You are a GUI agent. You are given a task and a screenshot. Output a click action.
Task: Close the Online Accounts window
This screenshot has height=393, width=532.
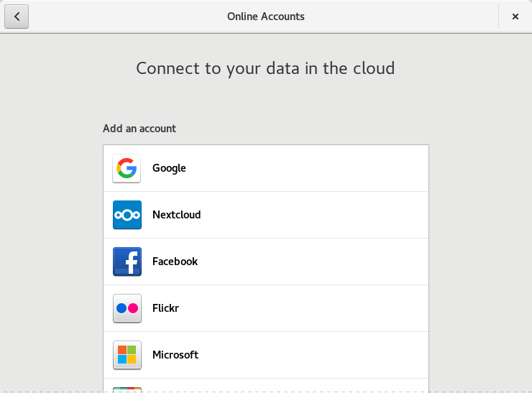pyautogui.click(x=515, y=17)
